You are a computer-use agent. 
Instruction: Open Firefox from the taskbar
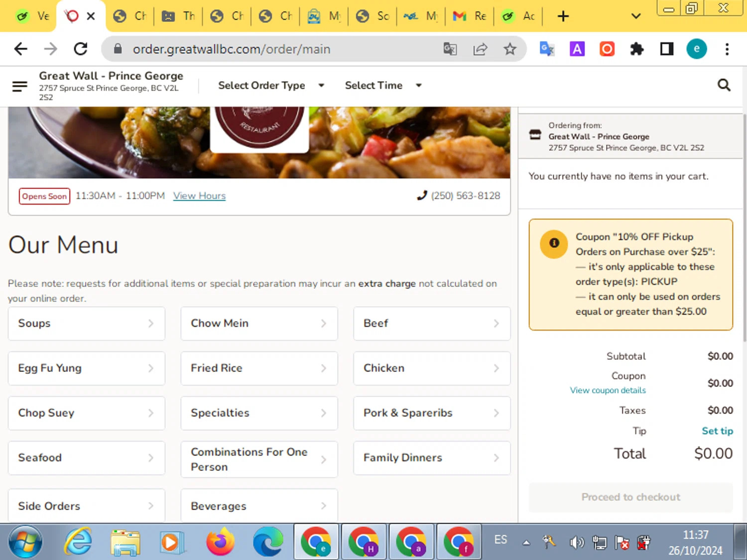[220, 542]
